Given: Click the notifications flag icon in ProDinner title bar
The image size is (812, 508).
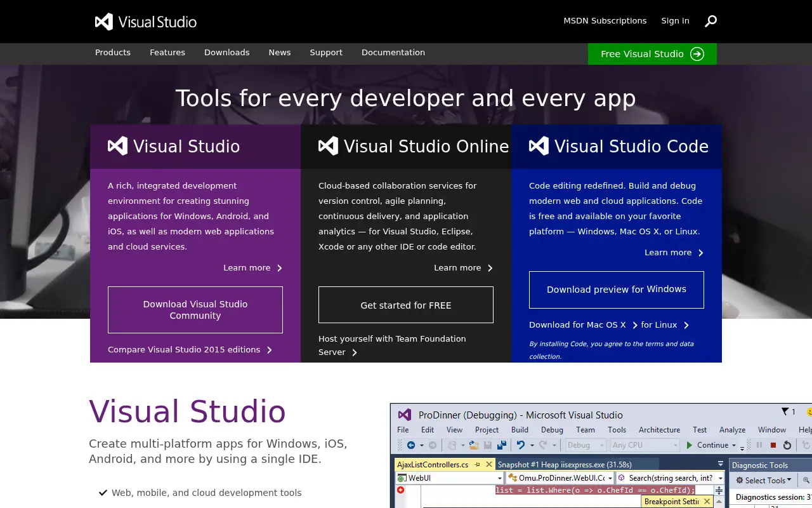Looking at the screenshot, I should click(785, 411).
